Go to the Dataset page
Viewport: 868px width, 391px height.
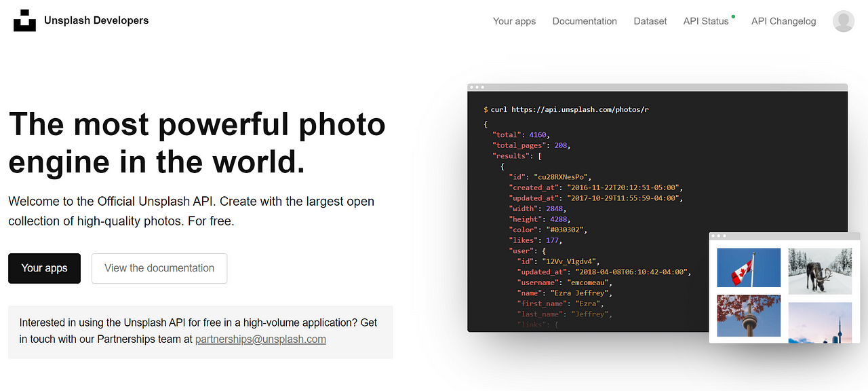click(650, 21)
